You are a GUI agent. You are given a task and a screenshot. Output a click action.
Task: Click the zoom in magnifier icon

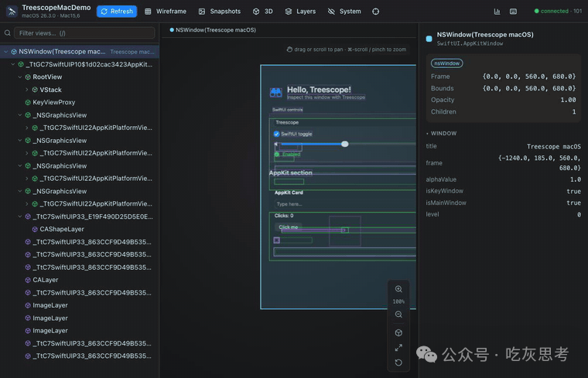pos(398,289)
